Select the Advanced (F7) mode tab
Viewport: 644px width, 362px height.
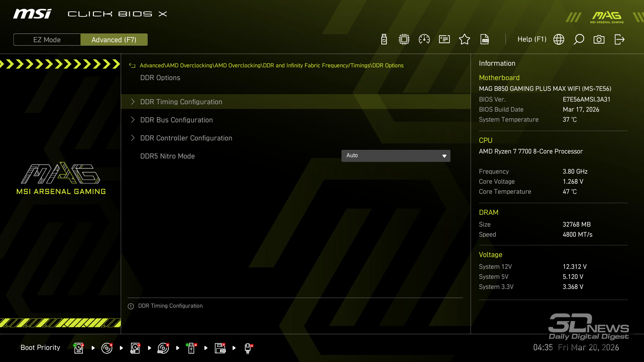[x=114, y=40]
